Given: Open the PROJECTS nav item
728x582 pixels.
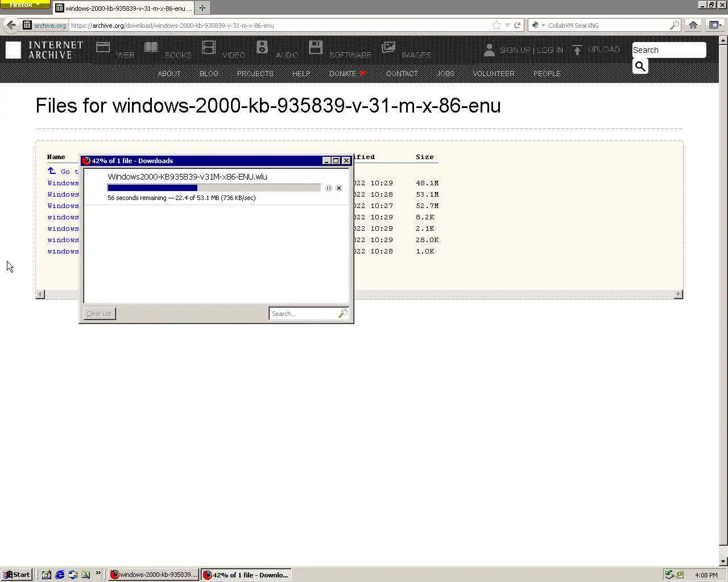Looking at the screenshot, I should (x=255, y=74).
